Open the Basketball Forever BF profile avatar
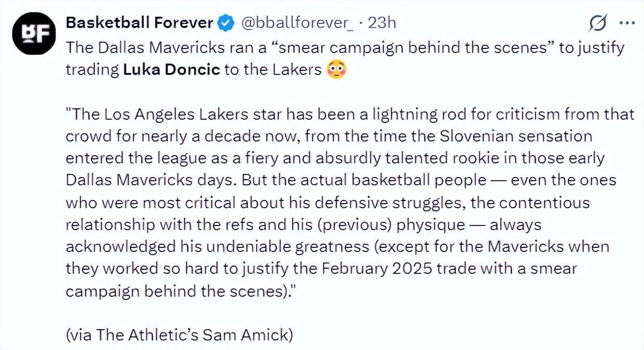 point(34,33)
